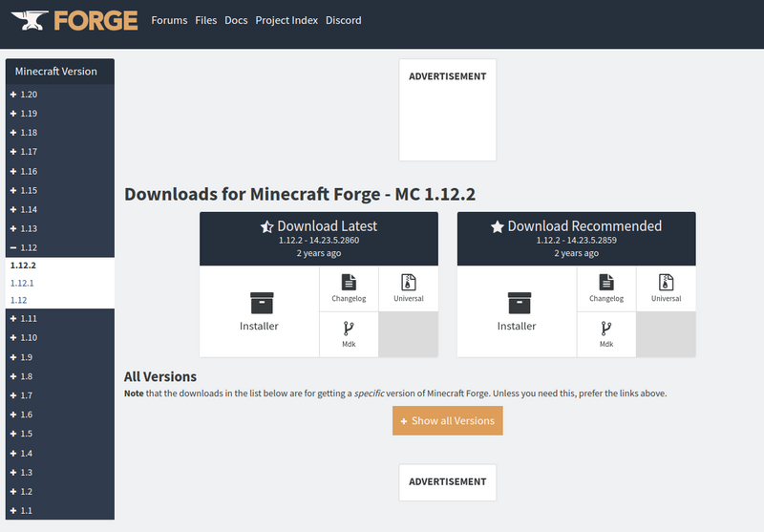
Task: Click the '1.12.2 - 14.23.5.2860' version text
Action: [319, 240]
